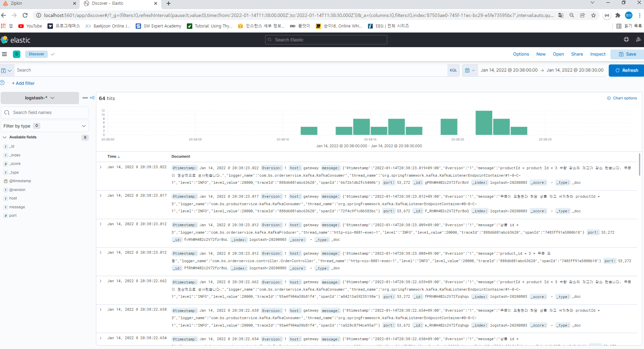Click the bookmark star in the address bar

(x=593, y=15)
